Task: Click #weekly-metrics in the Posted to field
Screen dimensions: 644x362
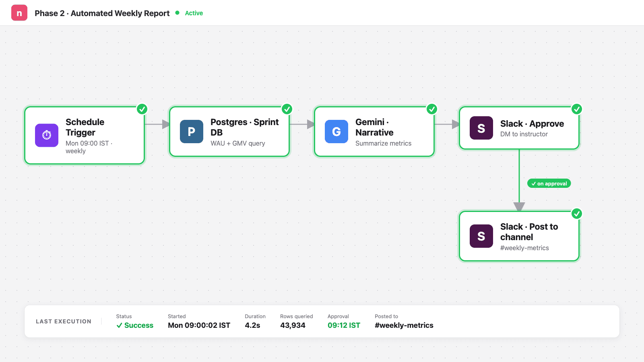Action: pos(404,325)
